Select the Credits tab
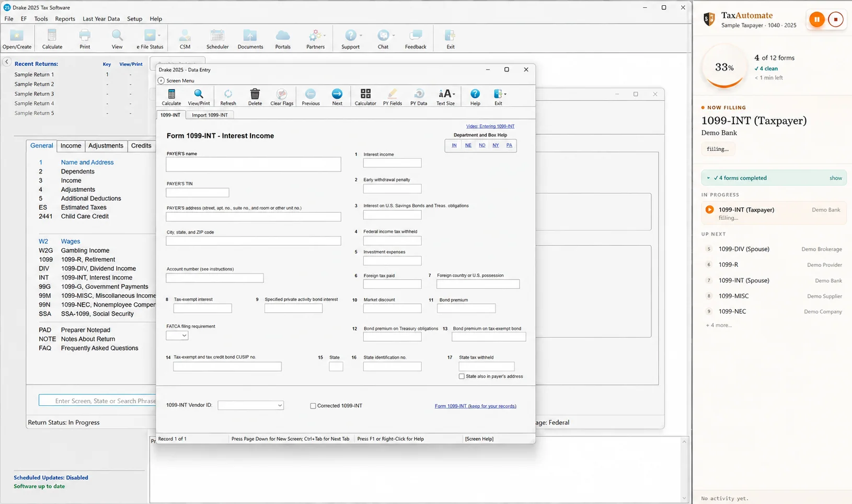The height and width of the screenshot is (504, 852). point(141,146)
